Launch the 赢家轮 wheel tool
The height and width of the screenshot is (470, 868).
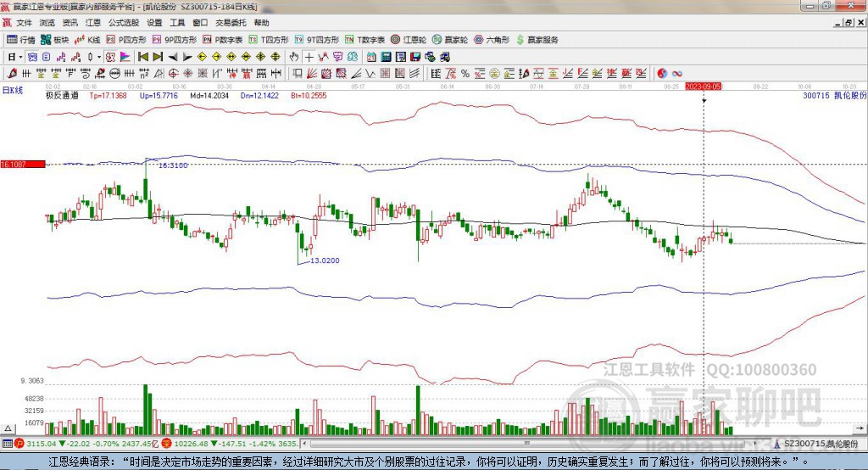[450, 40]
